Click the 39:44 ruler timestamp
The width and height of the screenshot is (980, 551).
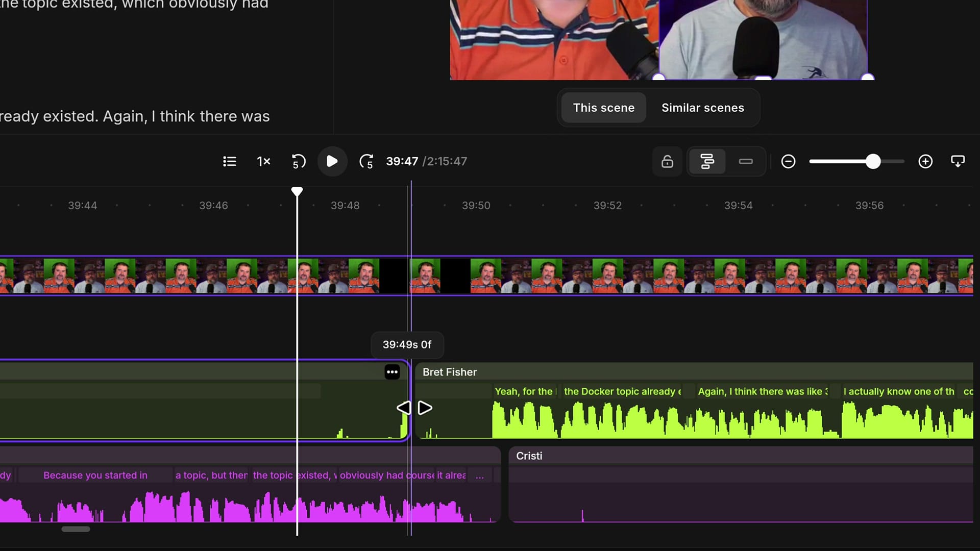pyautogui.click(x=83, y=205)
